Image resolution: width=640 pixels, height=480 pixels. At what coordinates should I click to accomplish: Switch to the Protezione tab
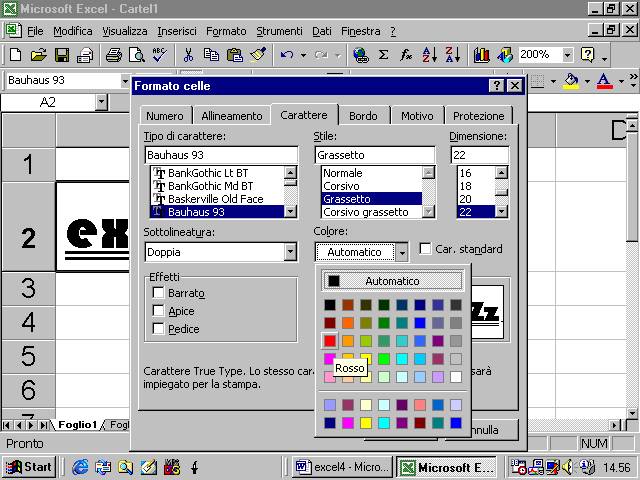pos(478,116)
